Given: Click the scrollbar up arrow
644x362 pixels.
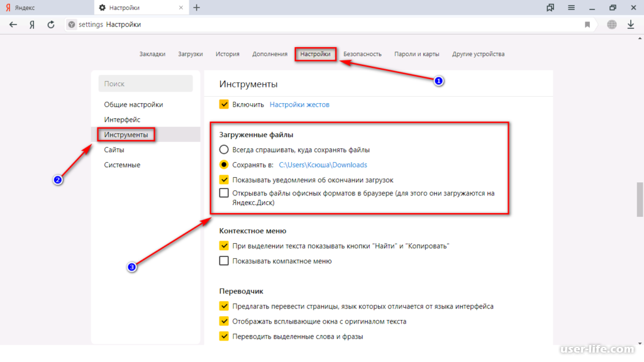Looking at the screenshot, I should coord(640,38).
